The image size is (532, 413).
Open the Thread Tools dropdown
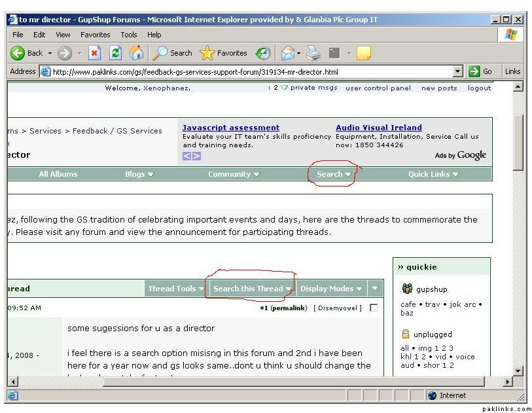click(x=175, y=289)
